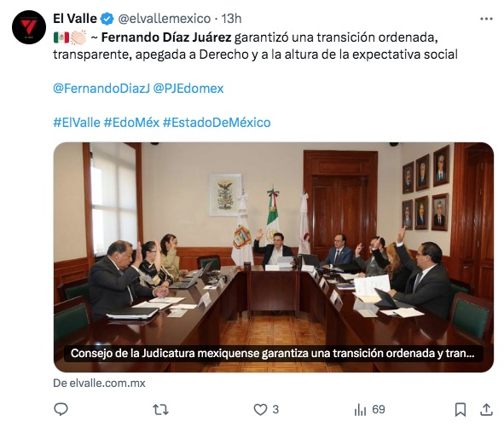Repost this tweet with retweet icon
The width and height of the screenshot is (504, 427).
coord(160,410)
